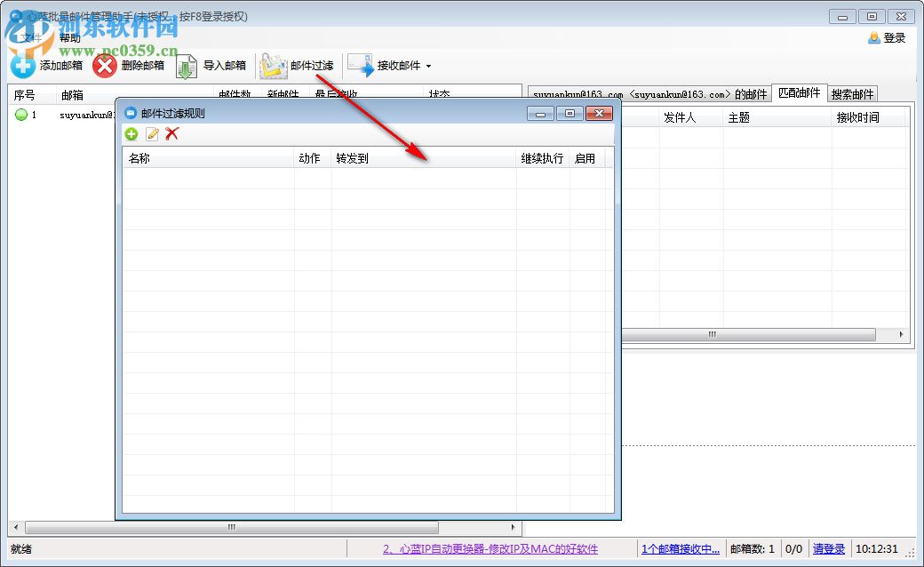Minimize the main application window
The height and width of the screenshot is (567, 924).
842,17
